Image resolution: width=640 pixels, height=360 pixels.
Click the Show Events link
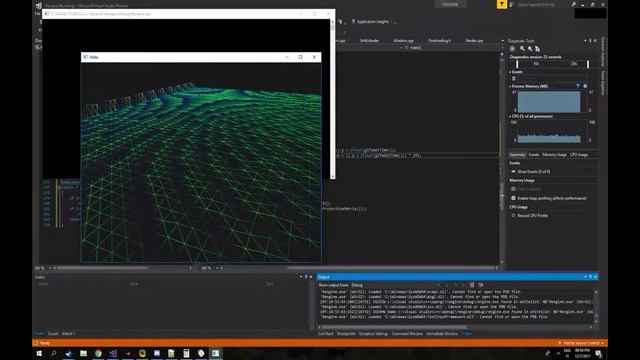pos(533,171)
